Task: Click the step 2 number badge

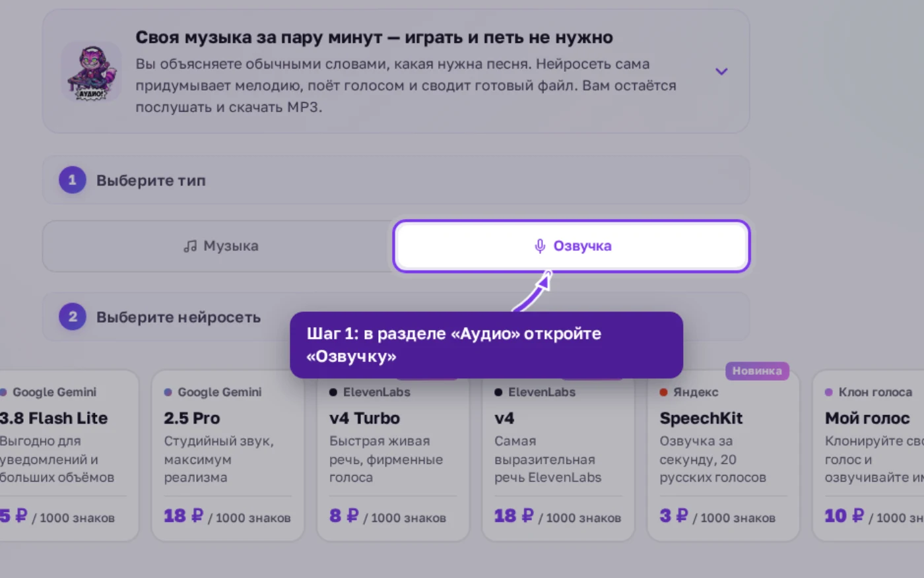Action: pos(73,317)
